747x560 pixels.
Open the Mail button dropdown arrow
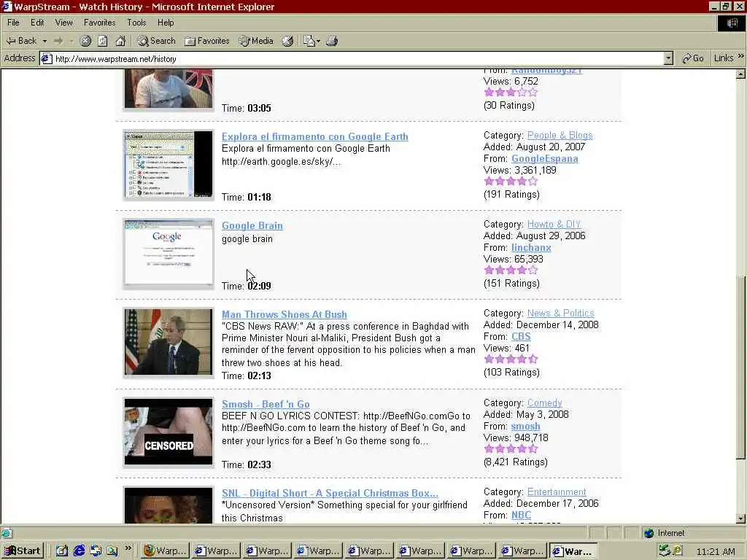click(318, 41)
